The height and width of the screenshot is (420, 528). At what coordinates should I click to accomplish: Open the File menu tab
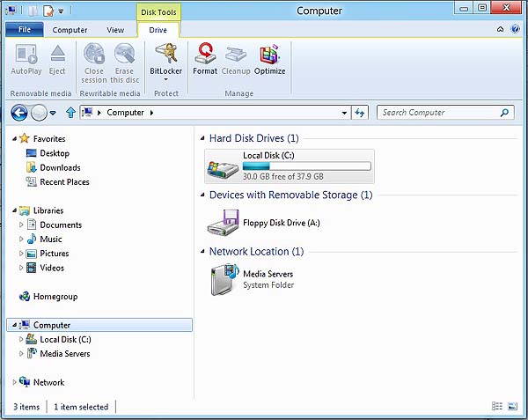[x=24, y=29]
